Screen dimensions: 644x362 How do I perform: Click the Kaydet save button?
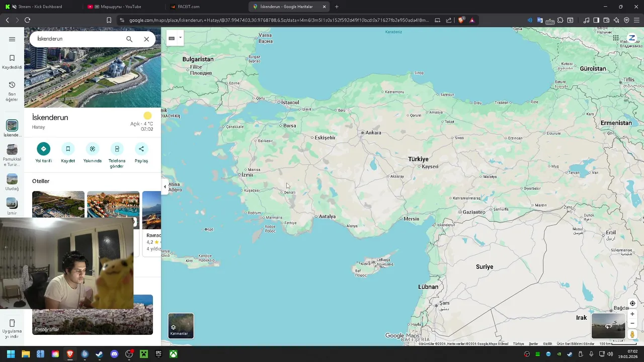point(68,153)
